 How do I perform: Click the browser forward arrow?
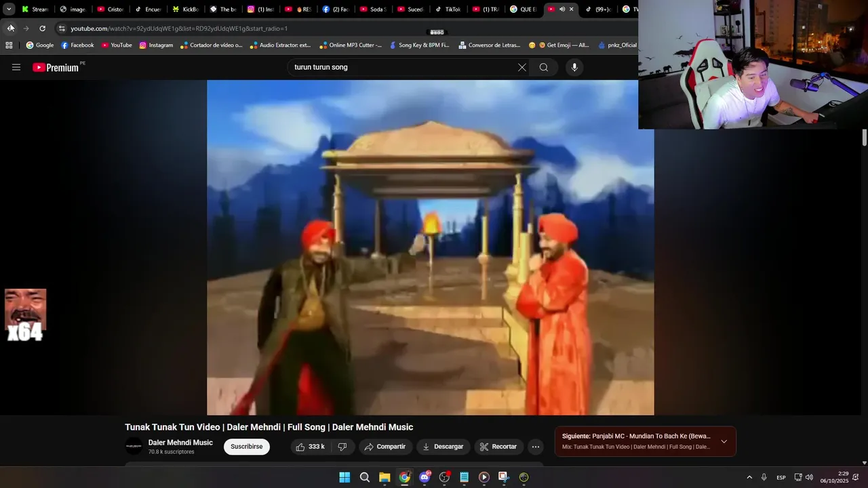point(26,28)
